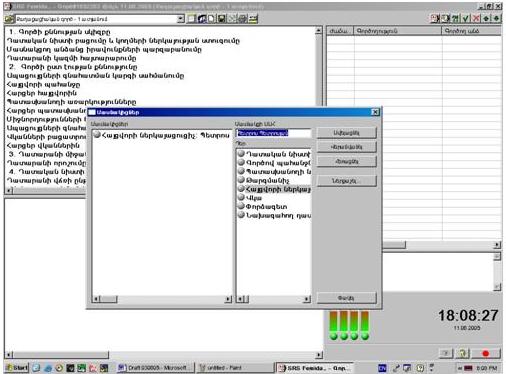Screen dimensions: 506x374
Task: Click the up arrow of the agenda list scrollbar
Action: pos(318,31)
